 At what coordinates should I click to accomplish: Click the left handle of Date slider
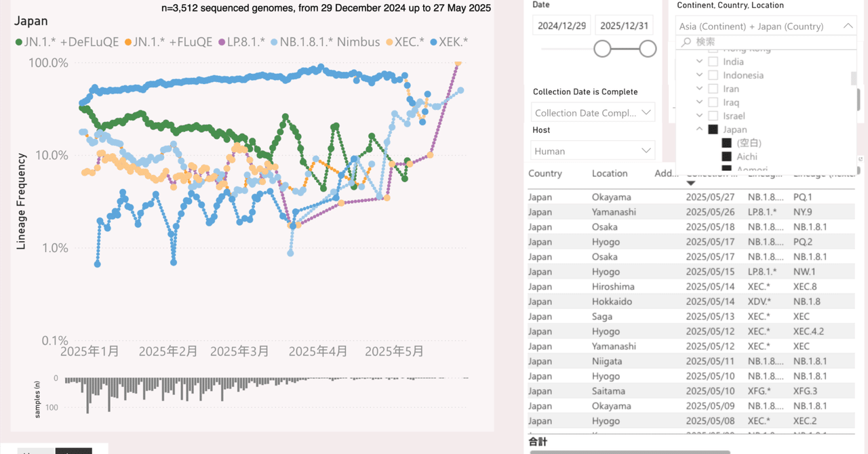point(602,49)
